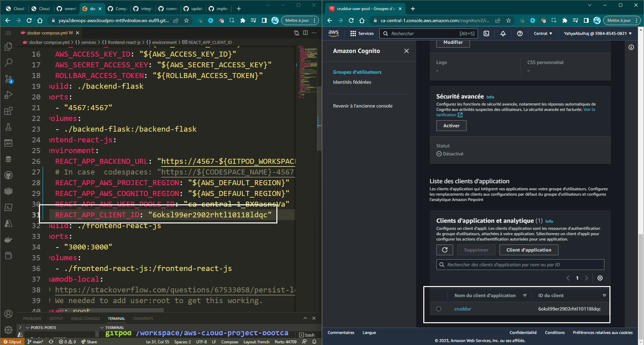The image size is (644, 345).
Task: Open YahyaAbulhaj account menu
Action: point(598,33)
